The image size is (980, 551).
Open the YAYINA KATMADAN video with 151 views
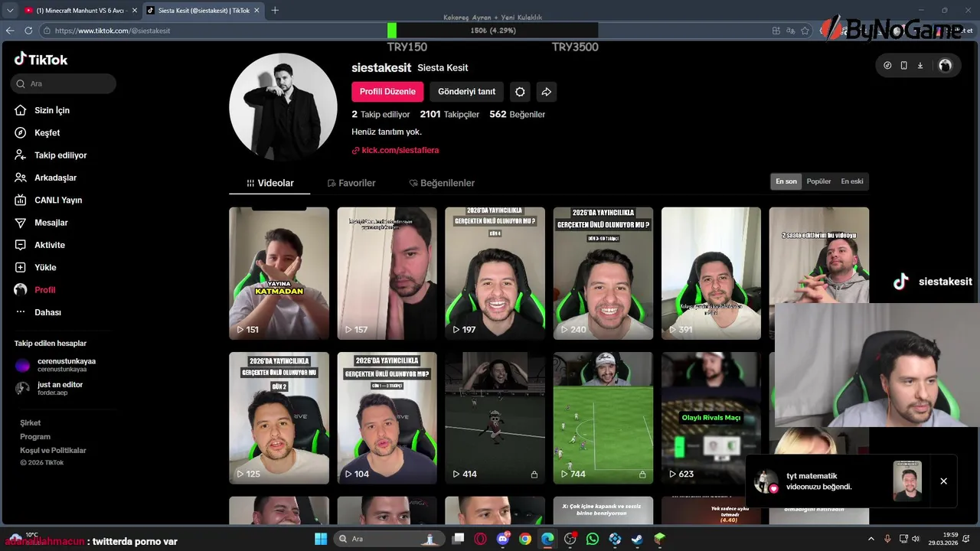click(279, 273)
